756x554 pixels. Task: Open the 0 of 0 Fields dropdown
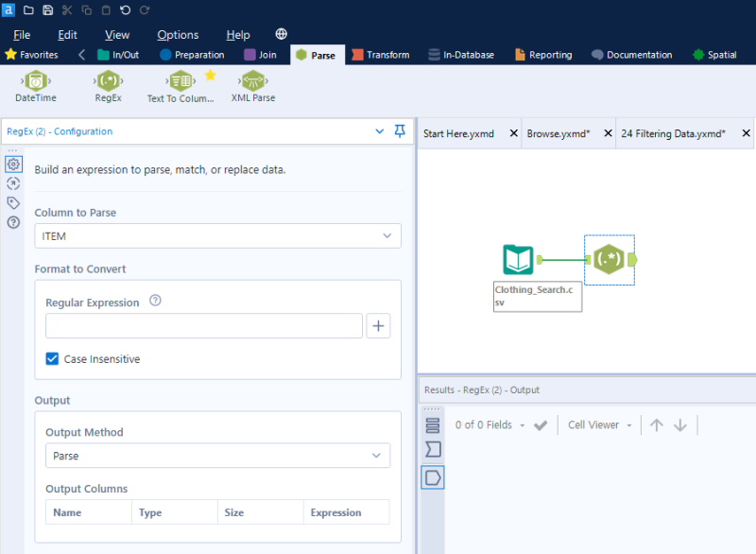(490, 424)
